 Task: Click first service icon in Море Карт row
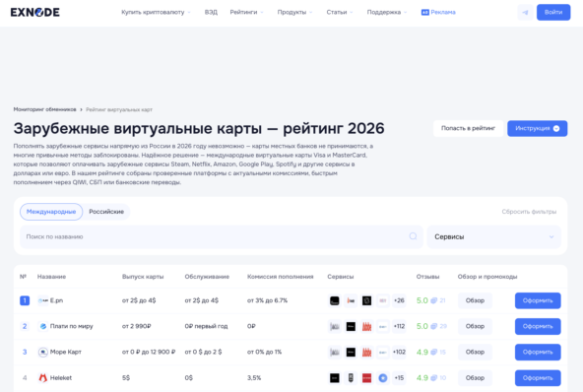[x=335, y=353]
